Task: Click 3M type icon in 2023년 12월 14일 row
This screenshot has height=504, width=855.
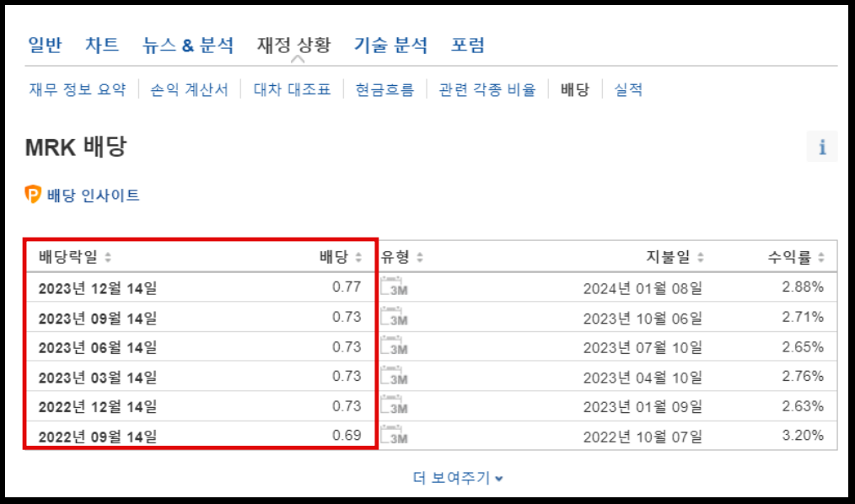Action: (x=395, y=287)
